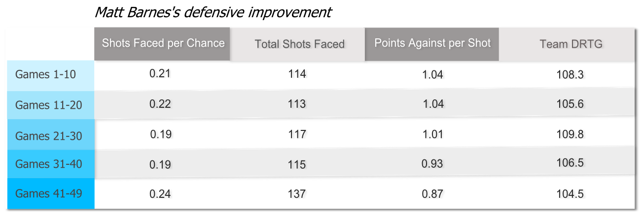644x219 pixels.
Task: Click the Shots Faced per Chance header
Action: 163,43
